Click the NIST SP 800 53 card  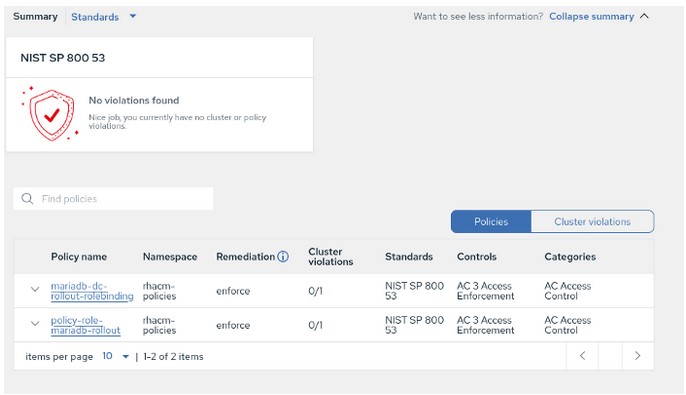click(x=159, y=94)
